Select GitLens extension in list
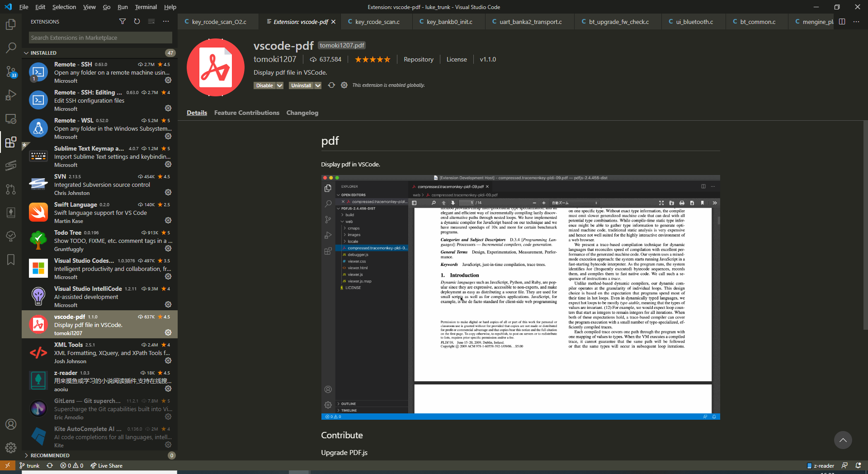Screen dimensions: 868x474 point(99,408)
